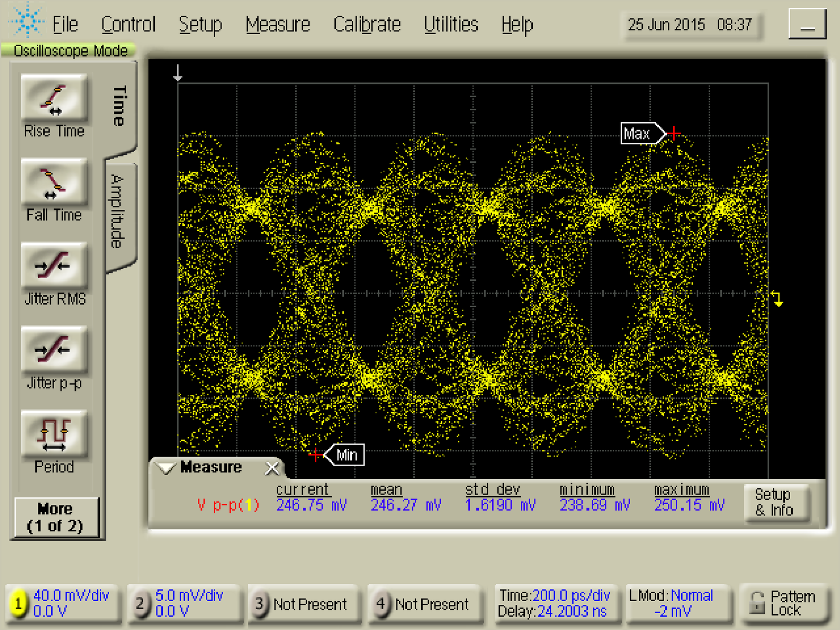Image resolution: width=840 pixels, height=630 pixels.
Task: Toggle channel 2 display button
Action: coord(140,603)
